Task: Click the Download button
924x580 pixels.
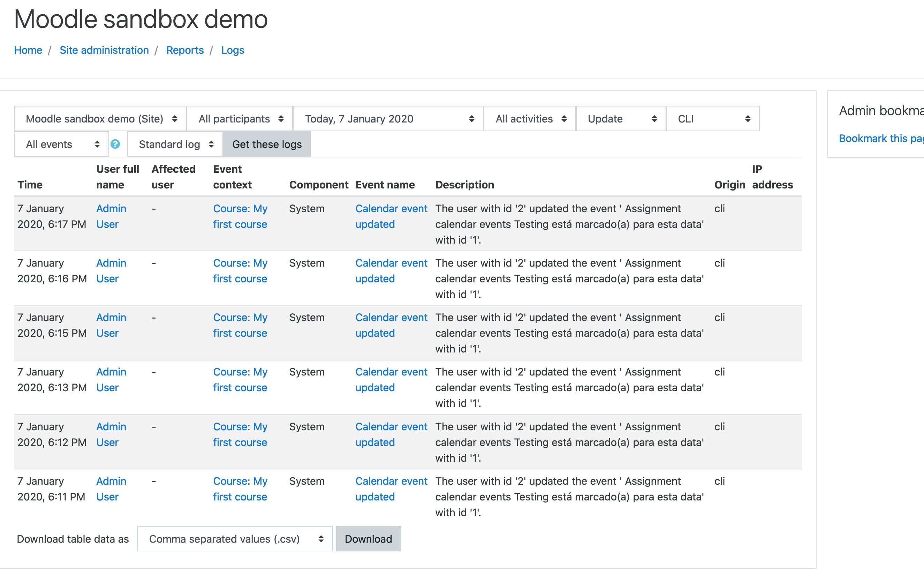Action: 368,539
